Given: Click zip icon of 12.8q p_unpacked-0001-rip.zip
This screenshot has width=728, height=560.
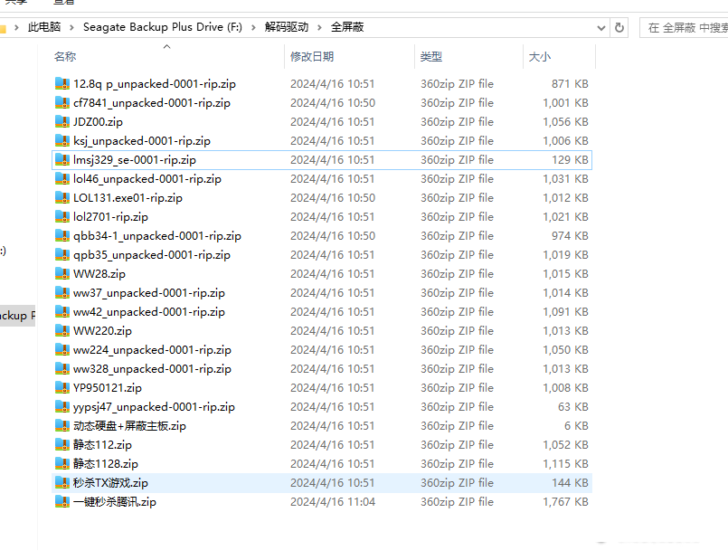Looking at the screenshot, I should [62, 83].
